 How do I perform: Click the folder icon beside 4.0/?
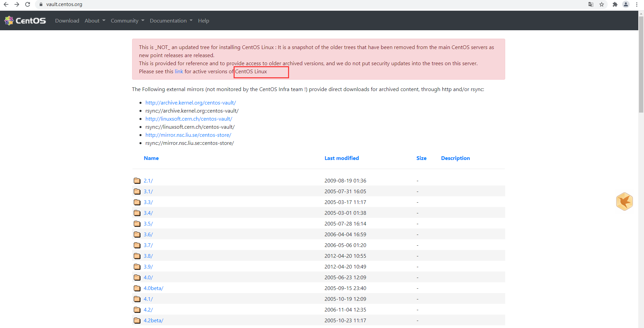point(137,278)
